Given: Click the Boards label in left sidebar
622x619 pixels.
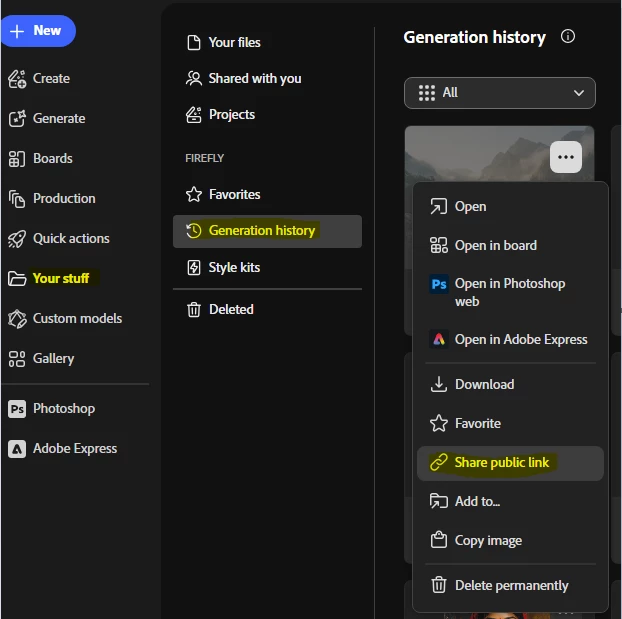Looking at the screenshot, I should [53, 159].
